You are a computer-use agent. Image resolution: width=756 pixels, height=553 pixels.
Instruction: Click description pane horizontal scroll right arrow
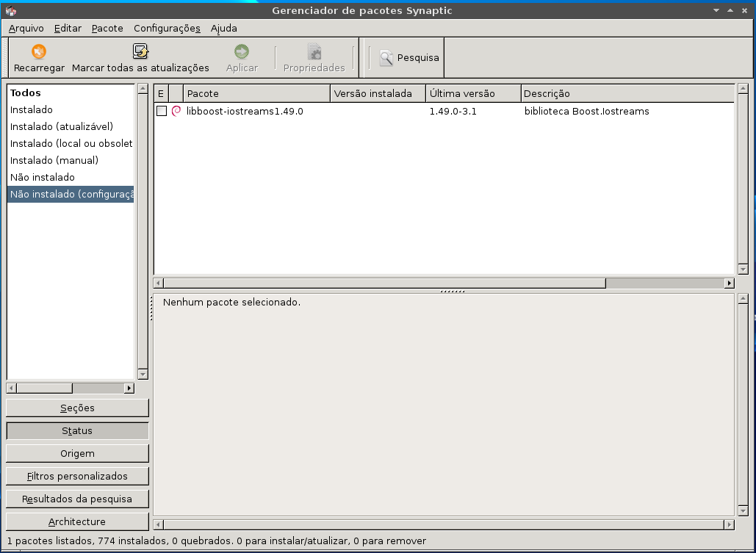click(729, 524)
